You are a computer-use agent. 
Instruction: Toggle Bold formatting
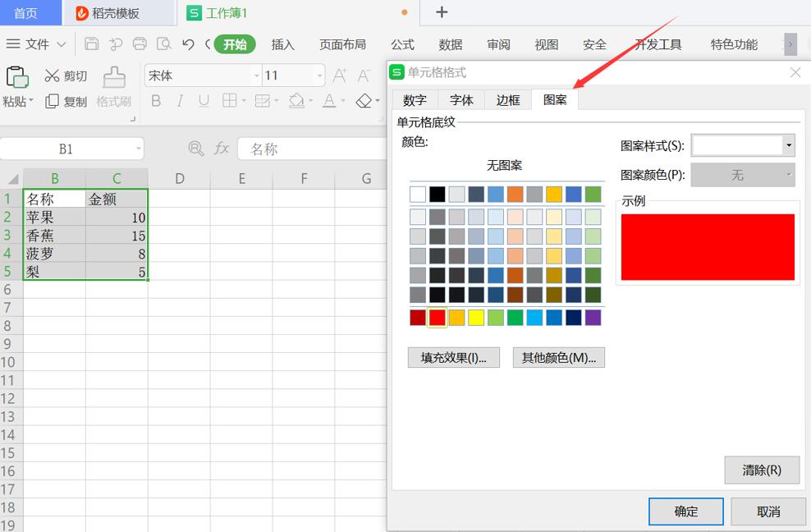coord(156,100)
